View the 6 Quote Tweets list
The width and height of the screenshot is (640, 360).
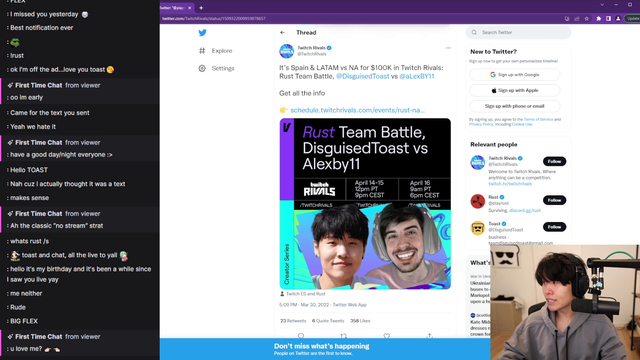click(x=328, y=321)
